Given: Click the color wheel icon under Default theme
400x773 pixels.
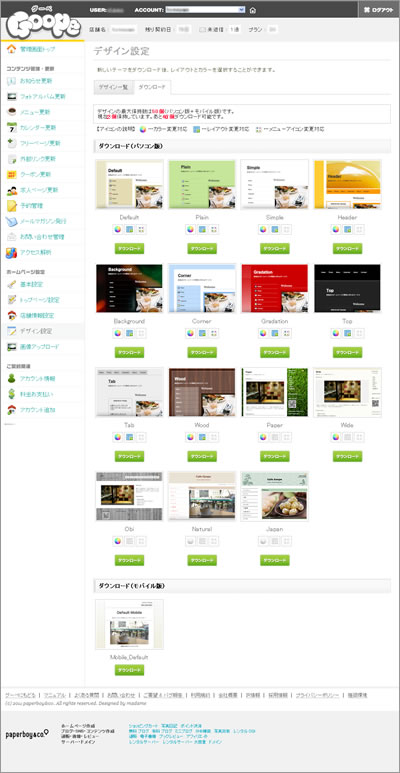Looking at the screenshot, I should tap(118, 229).
